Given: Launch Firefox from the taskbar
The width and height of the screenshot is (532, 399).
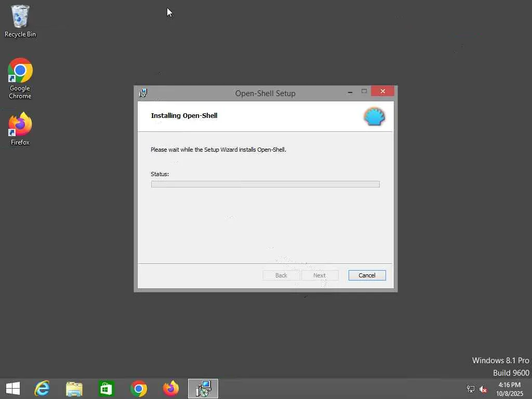Looking at the screenshot, I should tap(170, 389).
